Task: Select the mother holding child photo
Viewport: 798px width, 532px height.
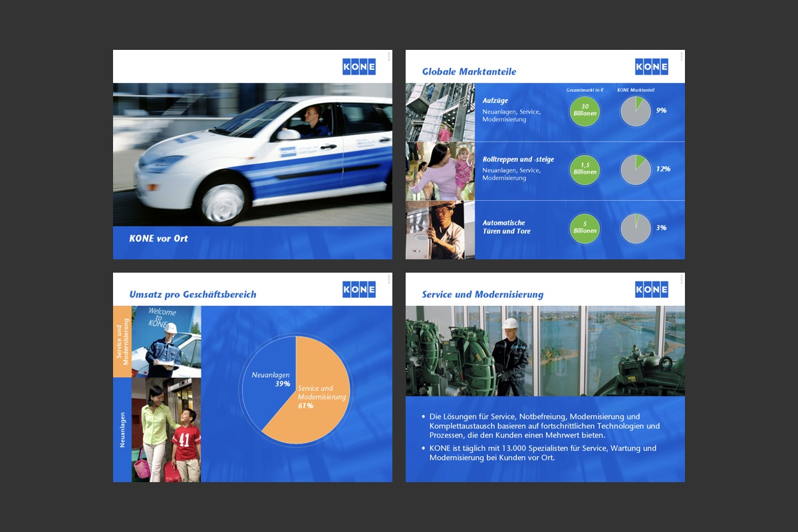Action: point(440,170)
